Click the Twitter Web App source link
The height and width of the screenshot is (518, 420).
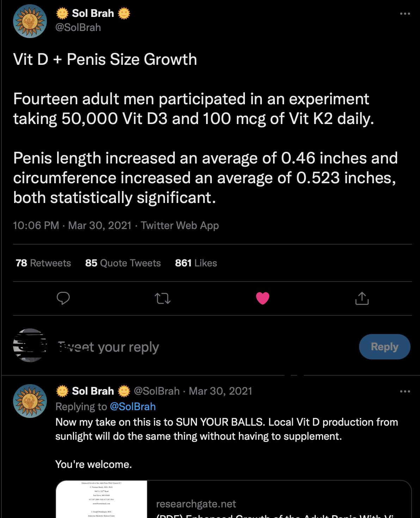pyautogui.click(x=180, y=226)
